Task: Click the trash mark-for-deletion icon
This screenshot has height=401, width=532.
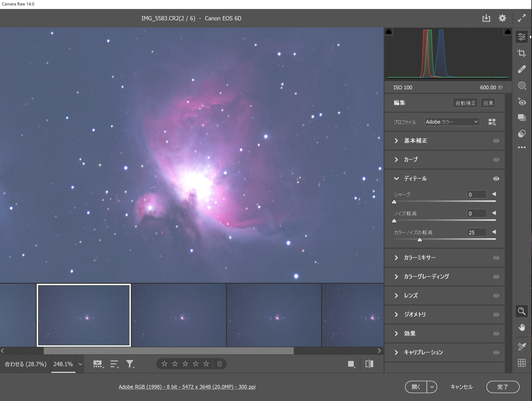Action: click(x=219, y=364)
